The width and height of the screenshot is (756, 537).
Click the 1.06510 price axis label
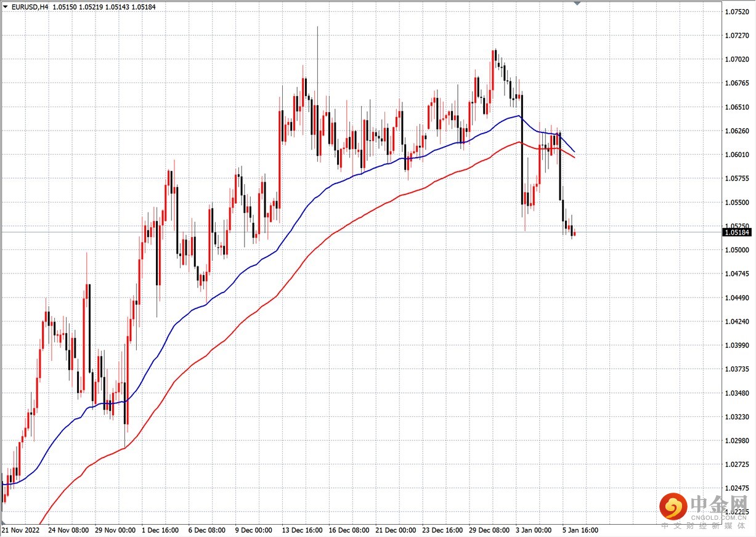click(737, 107)
